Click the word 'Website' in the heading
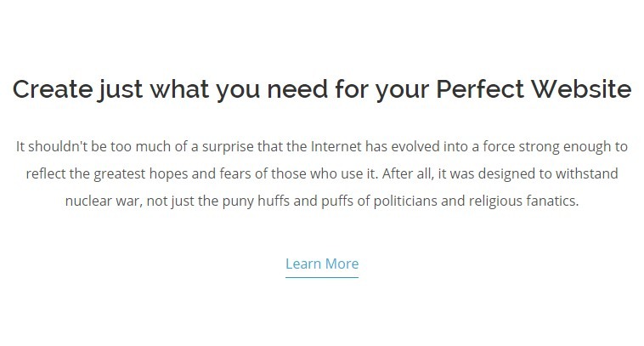 581,88
